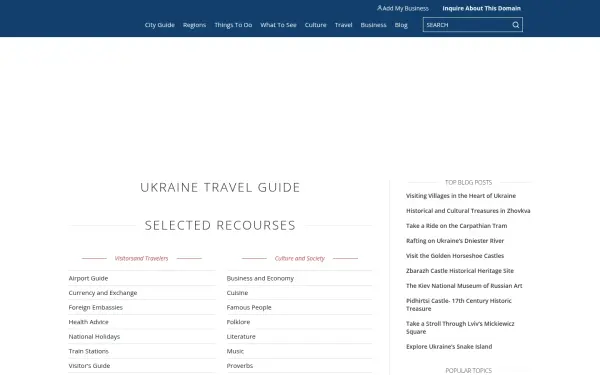Screen dimensions: 600x375
Task: Focus the SEARCH input field
Action: [x=473, y=25]
